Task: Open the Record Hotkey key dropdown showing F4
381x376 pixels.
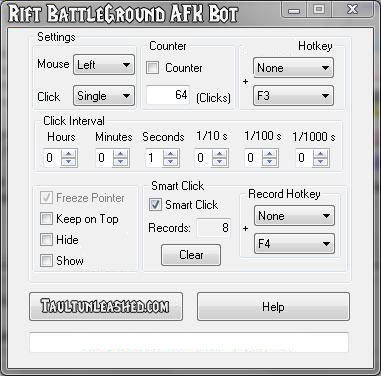Action: [x=294, y=244]
